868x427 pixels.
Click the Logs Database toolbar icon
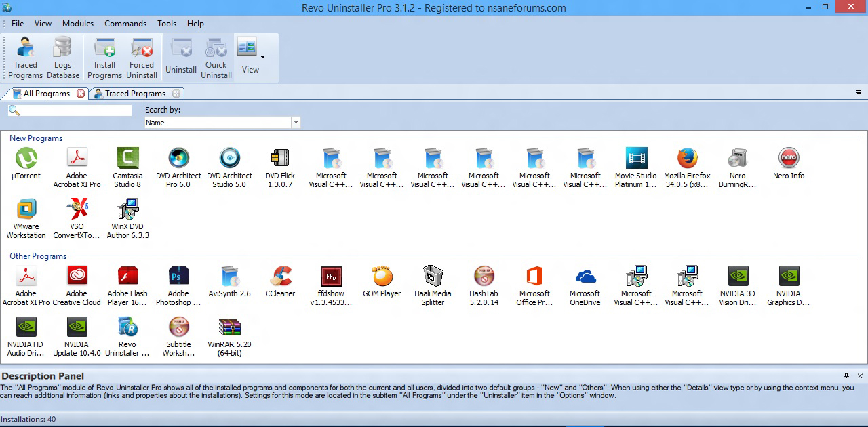pos(62,58)
